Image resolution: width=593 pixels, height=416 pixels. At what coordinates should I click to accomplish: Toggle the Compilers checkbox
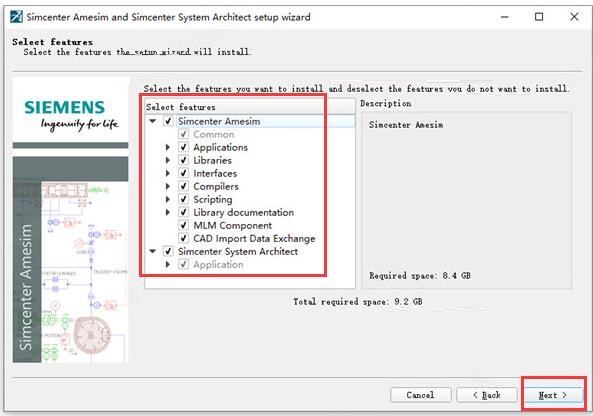click(x=183, y=186)
